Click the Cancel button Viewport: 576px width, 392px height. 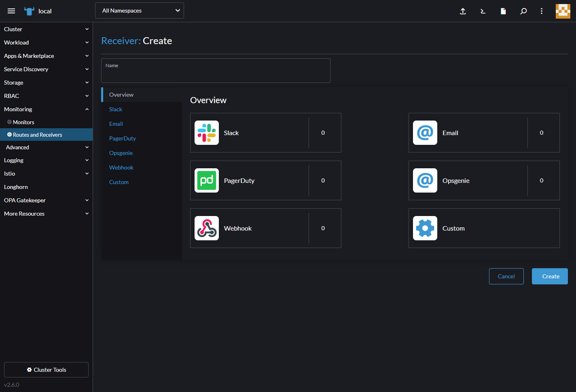click(506, 276)
